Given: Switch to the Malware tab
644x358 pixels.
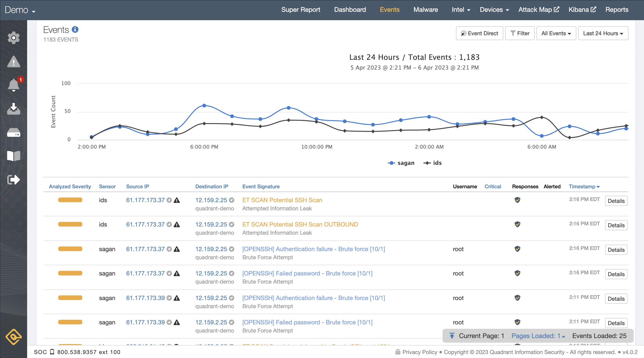Looking at the screenshot, I should (x=425, y=10).
